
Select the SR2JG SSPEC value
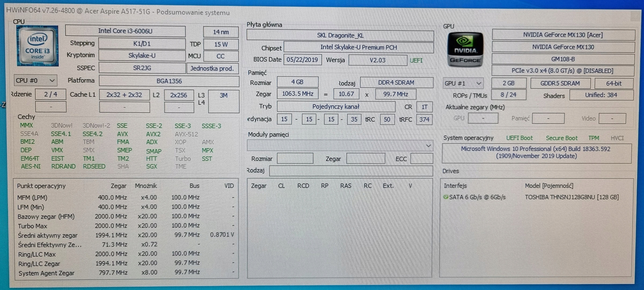[142, 68]
